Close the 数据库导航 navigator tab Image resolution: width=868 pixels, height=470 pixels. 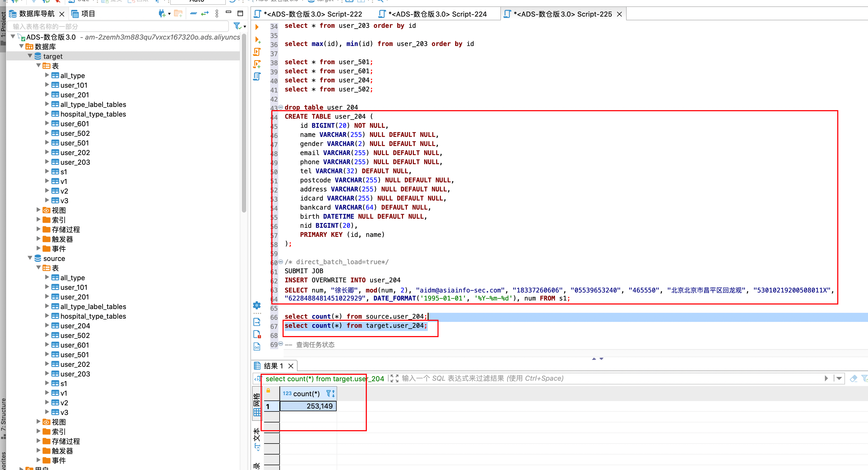point(62,14)
